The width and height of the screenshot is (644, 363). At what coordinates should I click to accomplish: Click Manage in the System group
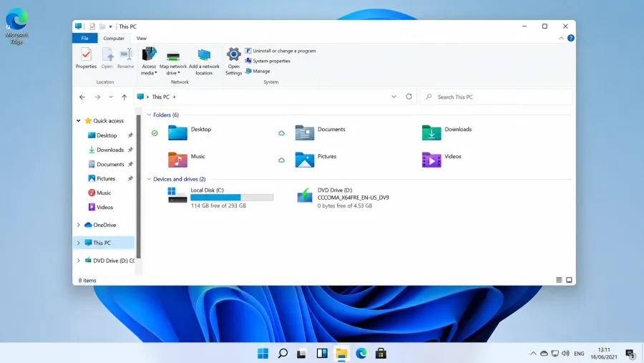(x=258, y=71)
